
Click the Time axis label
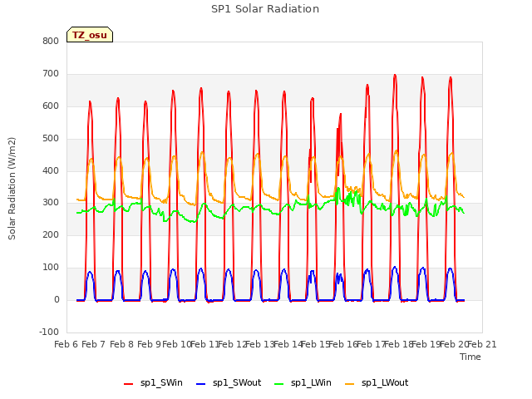pyautogui.click(x=470, y=357)
